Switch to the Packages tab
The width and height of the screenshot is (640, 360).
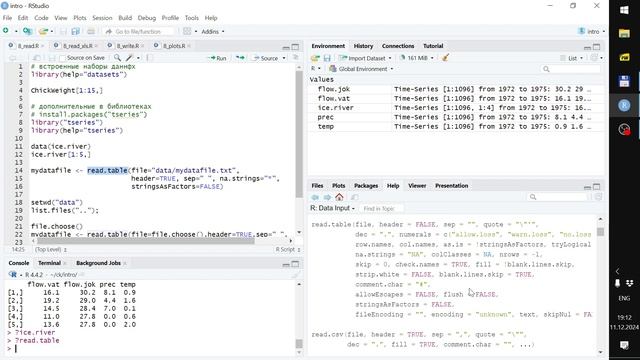[x=366, y=186]
